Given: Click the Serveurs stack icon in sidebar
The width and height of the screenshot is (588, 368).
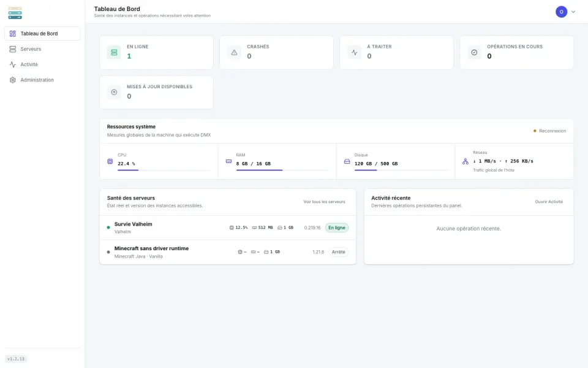Looking at the screenshot, I should click(13, 49).
